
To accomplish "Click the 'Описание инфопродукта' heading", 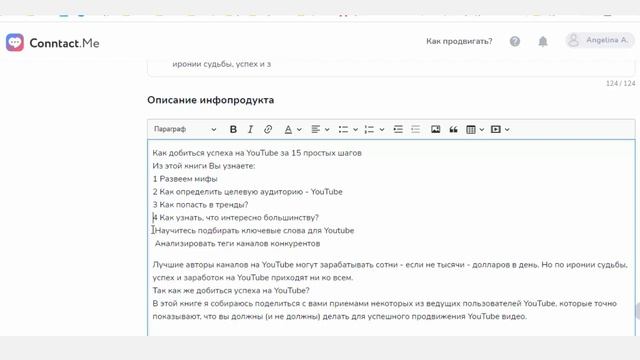I will point(211,100).
